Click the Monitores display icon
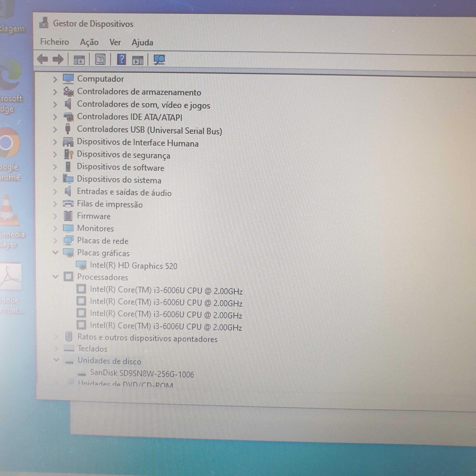Screen dimensions: 476x476 click(68, 228)
